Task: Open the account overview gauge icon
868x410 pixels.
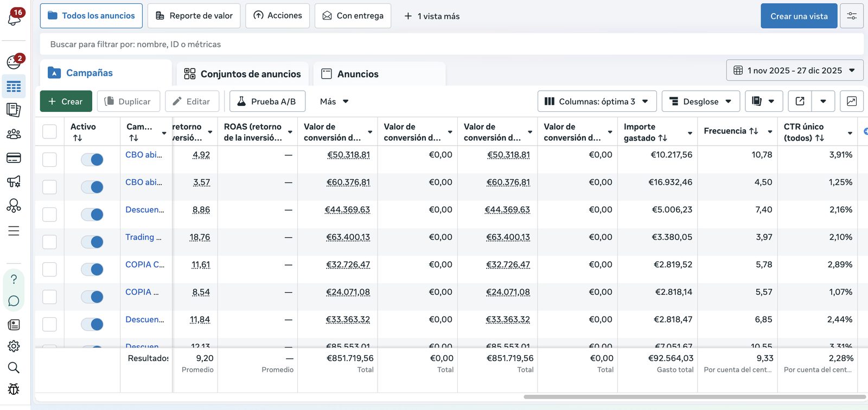Action: click(x=14, y=62)
